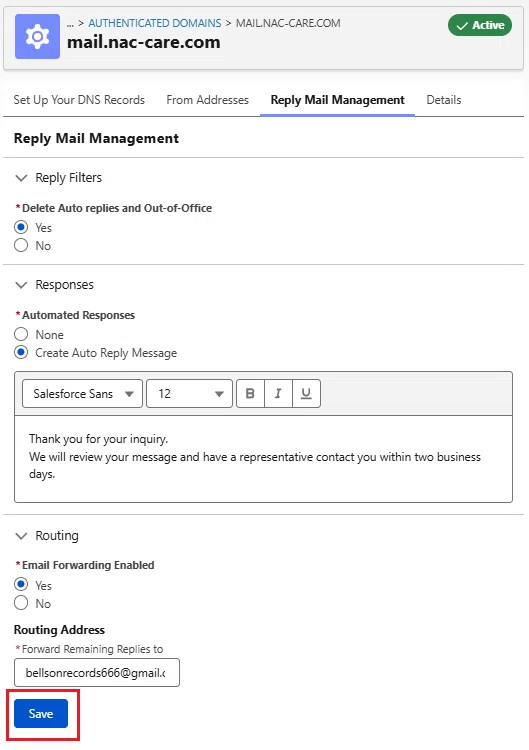
Task: Click the blue Save button
Action: [x=41, y=714]
